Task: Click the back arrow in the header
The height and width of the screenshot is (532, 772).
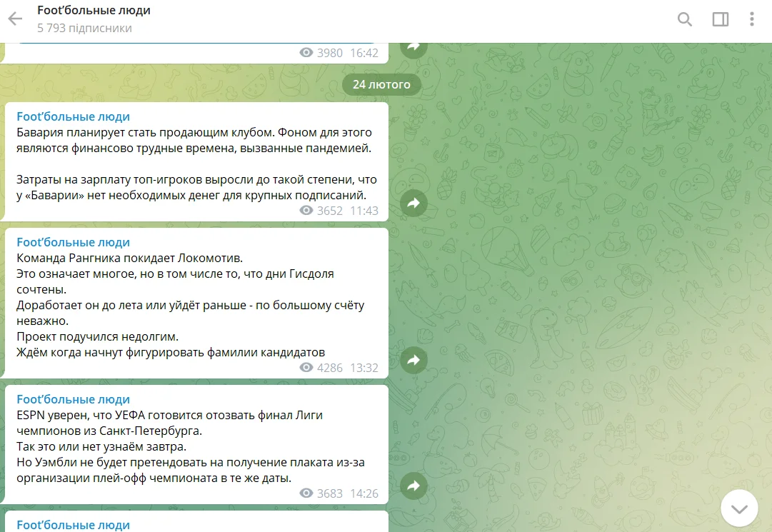Action: click(x=15, y=19)
